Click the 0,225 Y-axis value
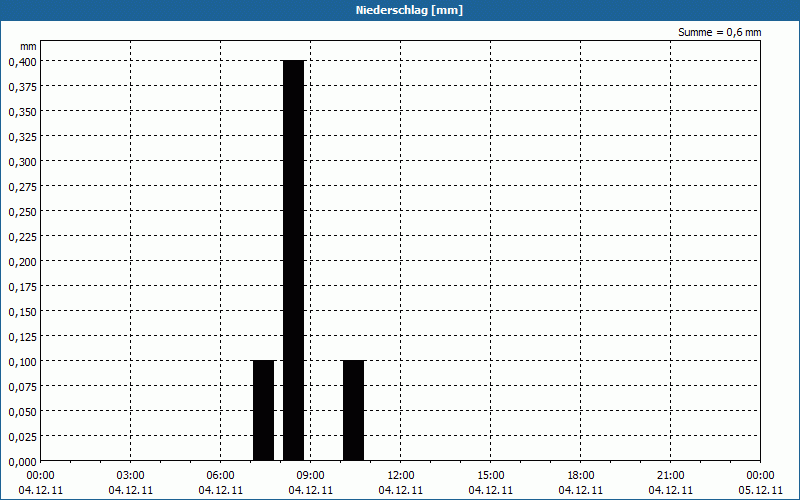This screenshot has width=800, height=500. click(x=22, y=237)
